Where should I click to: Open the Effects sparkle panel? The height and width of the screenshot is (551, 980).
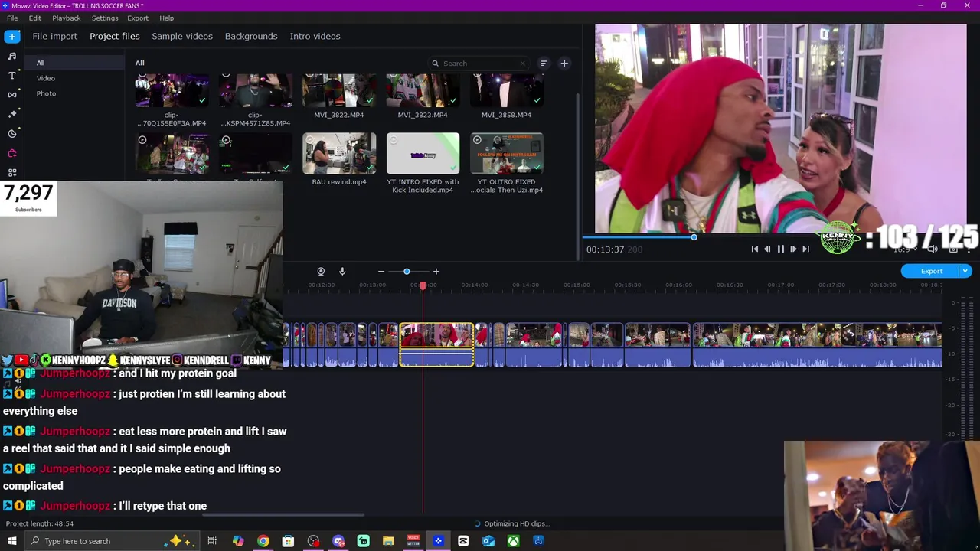coord(12,113)
